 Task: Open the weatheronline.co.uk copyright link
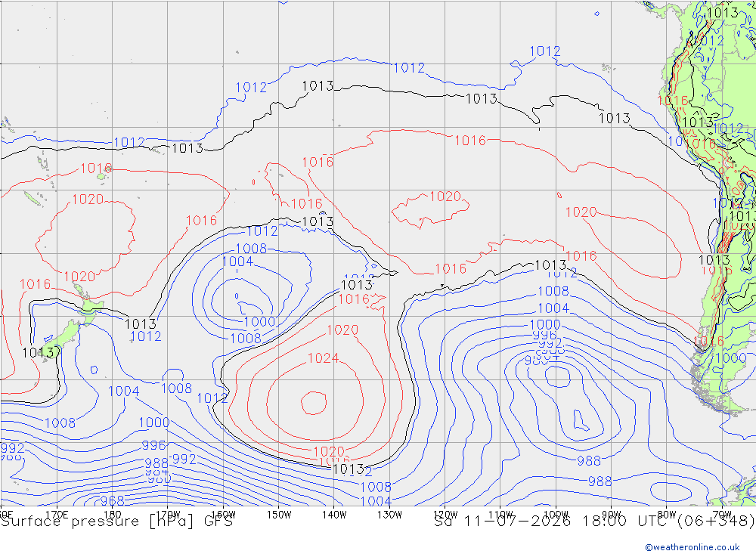(692, 547)
